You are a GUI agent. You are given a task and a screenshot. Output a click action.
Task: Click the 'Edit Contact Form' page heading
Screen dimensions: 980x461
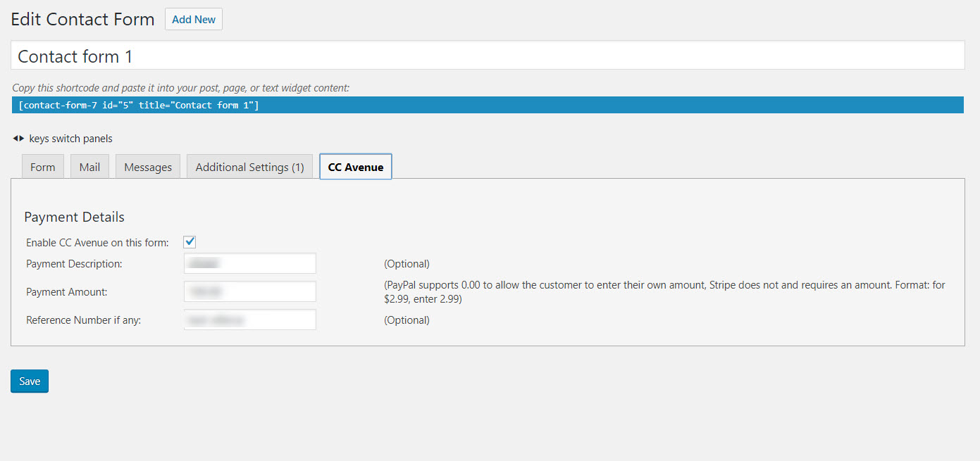tap(82, 20)
